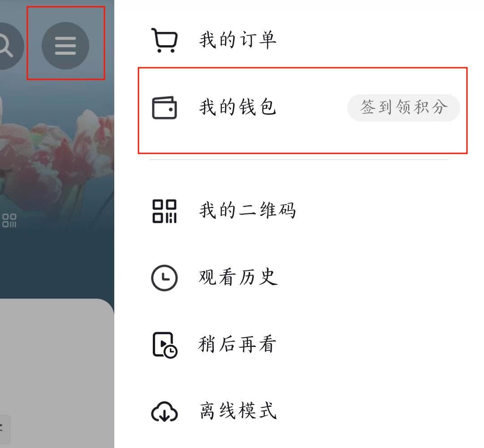Tap the search magnifier icon
Image resolution: width=484 pixels, height=448 pixels.
(x=7, y=46)
